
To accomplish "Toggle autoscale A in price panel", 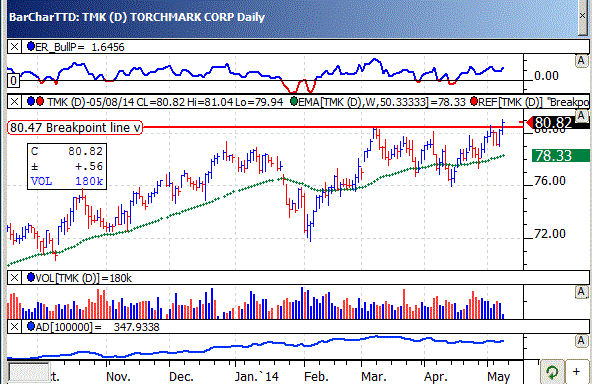I will (581, 116).
